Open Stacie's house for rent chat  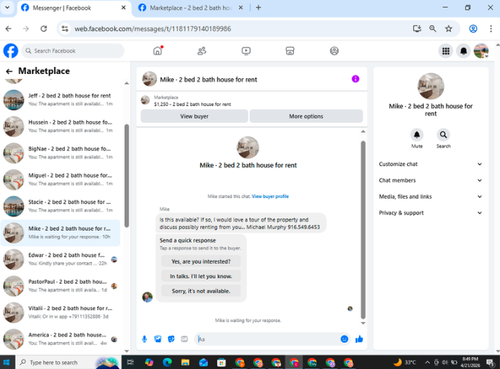coord(61,206)
